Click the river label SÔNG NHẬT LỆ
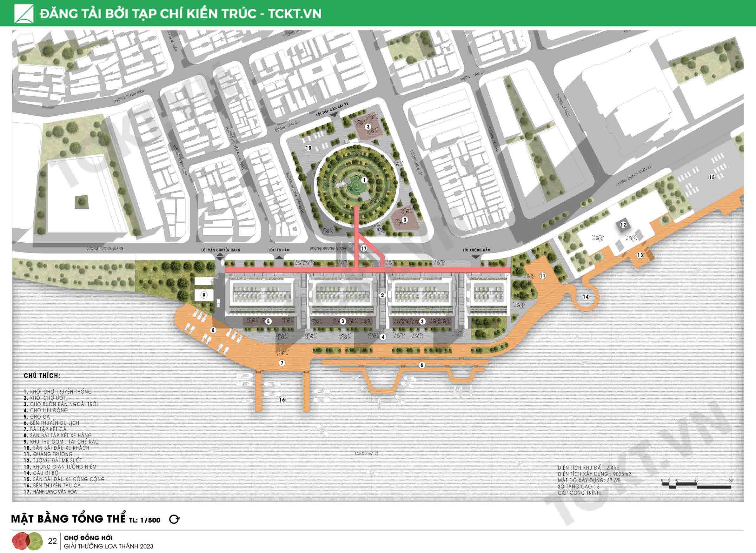This screenshot has width=756, height=553. 366,454
